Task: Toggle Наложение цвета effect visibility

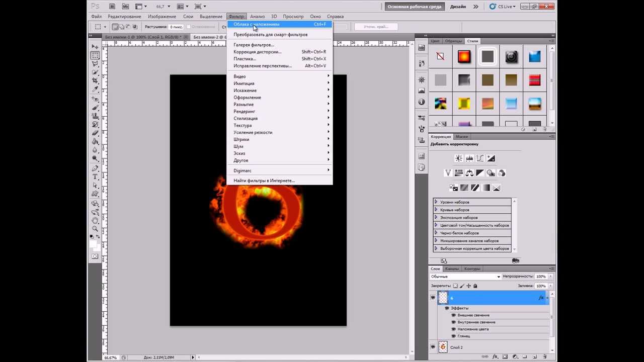Action: pos(453,329)
